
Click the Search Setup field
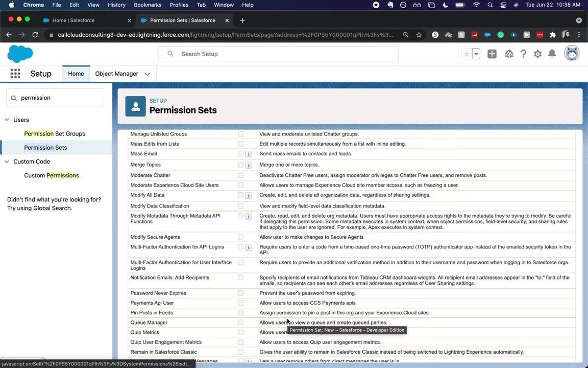(278, 54)
